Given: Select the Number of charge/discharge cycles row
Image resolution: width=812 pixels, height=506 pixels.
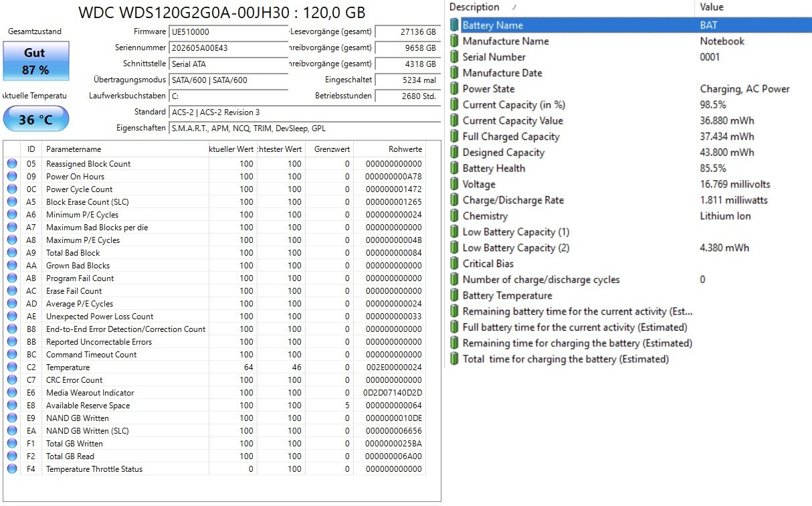Looking at the screenshot, I should pyautogui.click(x=629, y=280).
